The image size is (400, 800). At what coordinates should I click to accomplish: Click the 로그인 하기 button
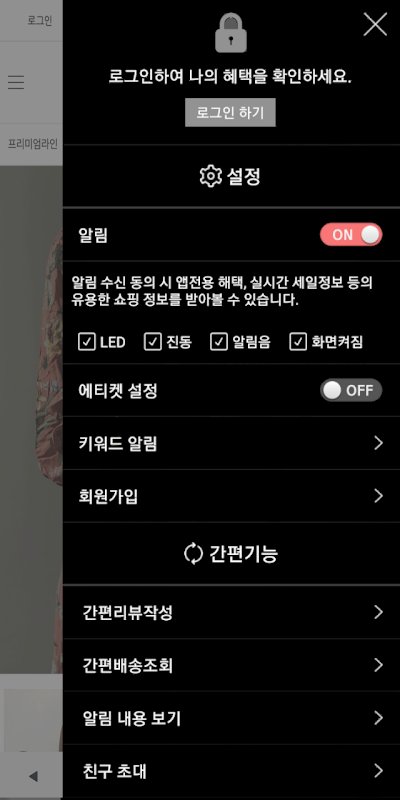pos(230,112)
